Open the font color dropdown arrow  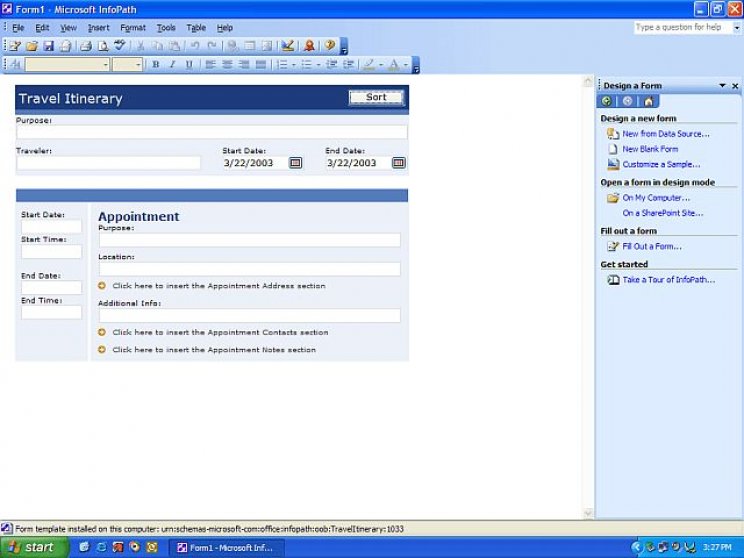click(406, 65)
